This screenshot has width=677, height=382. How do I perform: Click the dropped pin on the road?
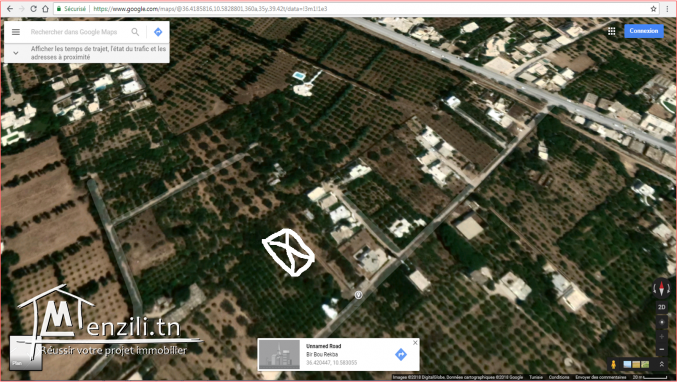coord(358,295)
